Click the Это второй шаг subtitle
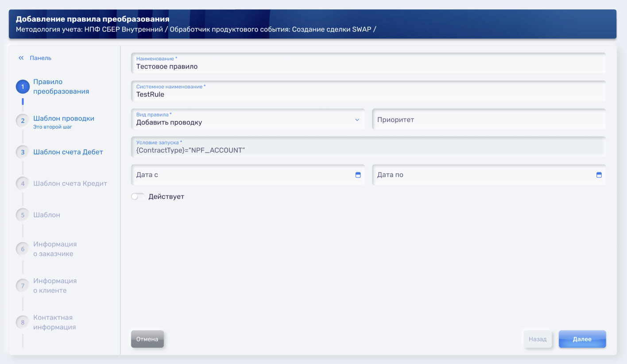The height and width of the screenshot is (364, 627). click(x=52, y=127)
